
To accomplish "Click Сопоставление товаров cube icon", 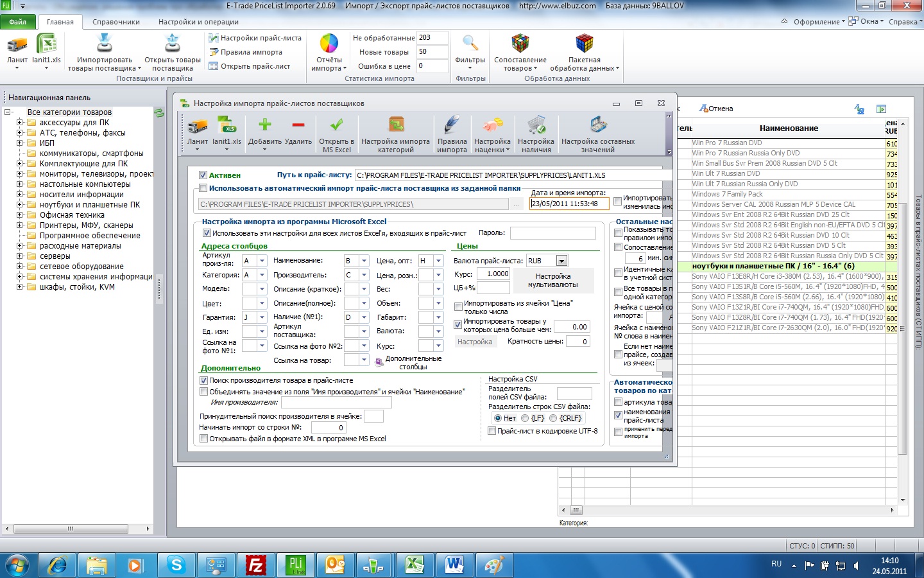I will coord(520,44).
